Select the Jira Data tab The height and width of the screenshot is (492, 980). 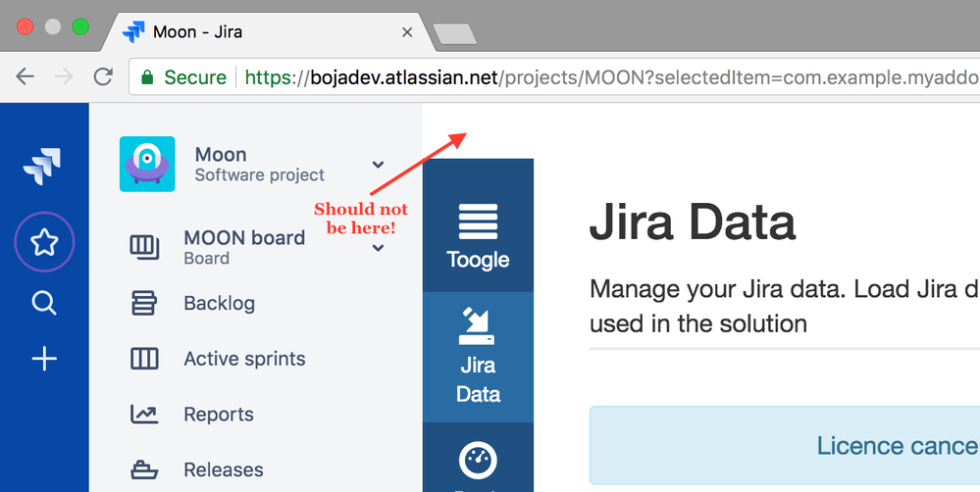(x=478, y=357)
